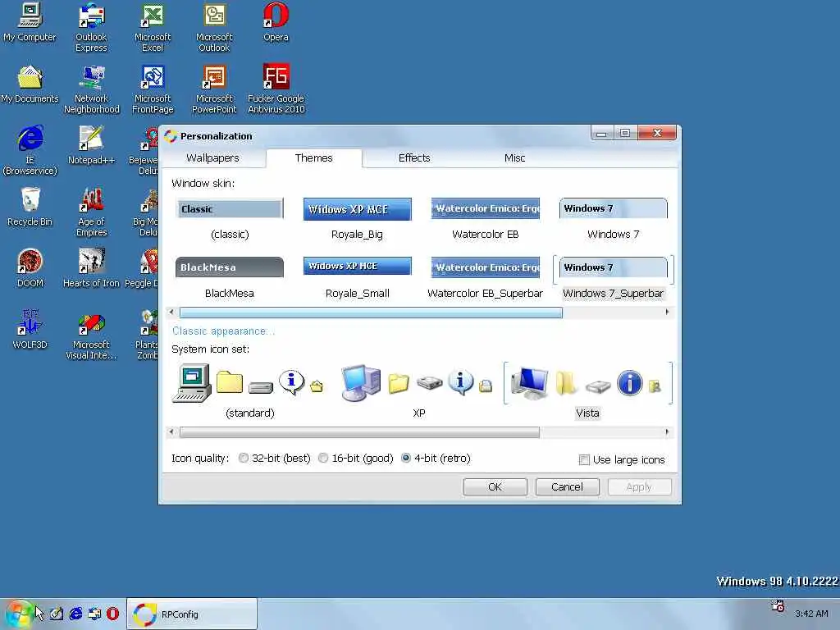Click the Cancel button
Screen dimensions: 840x630
[x=567, y=486]
